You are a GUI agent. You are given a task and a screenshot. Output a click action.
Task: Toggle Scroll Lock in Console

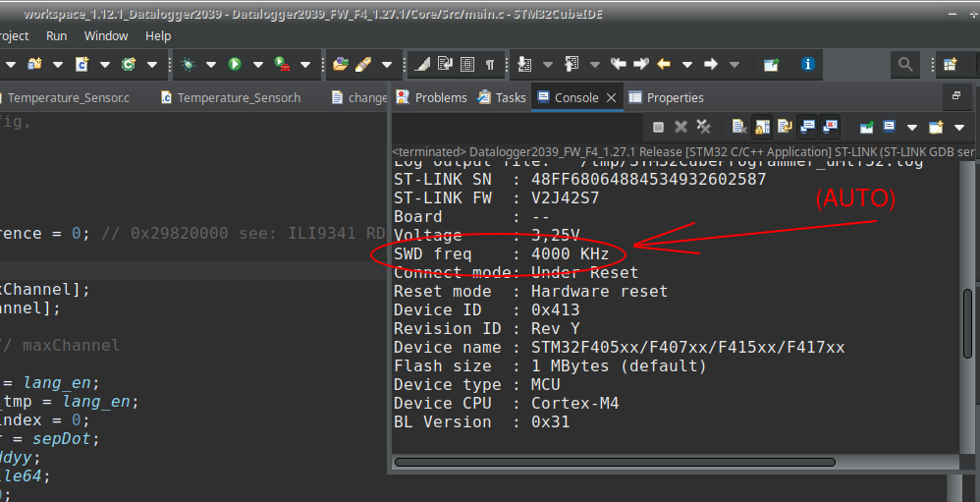click(762, 128)
